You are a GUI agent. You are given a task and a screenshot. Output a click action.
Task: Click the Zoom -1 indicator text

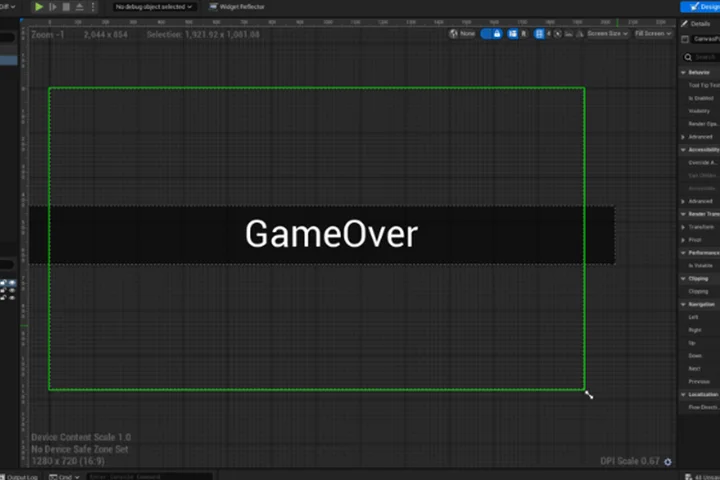(x=48, y=34)
